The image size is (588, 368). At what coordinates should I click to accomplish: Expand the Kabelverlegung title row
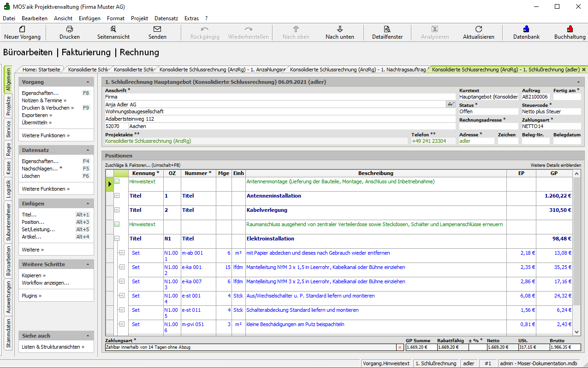point(117,210)
